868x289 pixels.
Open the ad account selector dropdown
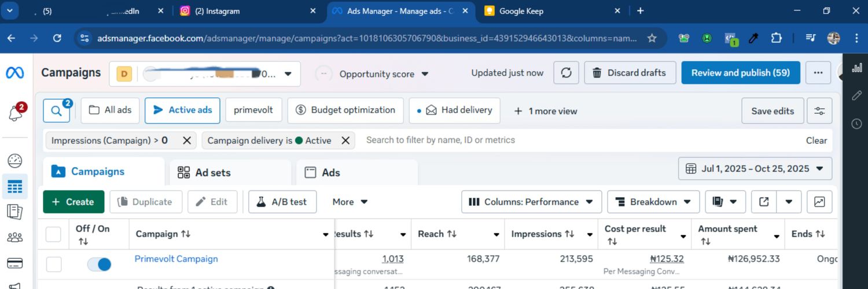point(205,74)
